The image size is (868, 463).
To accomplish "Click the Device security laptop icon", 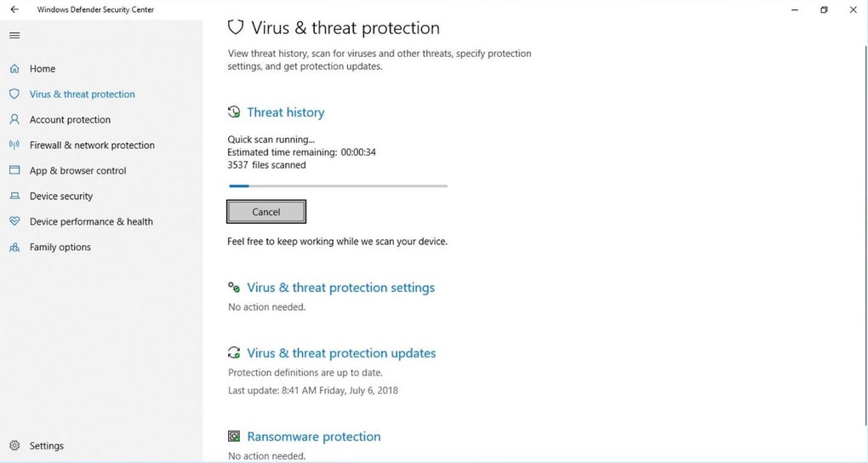I will pos(14,197).
